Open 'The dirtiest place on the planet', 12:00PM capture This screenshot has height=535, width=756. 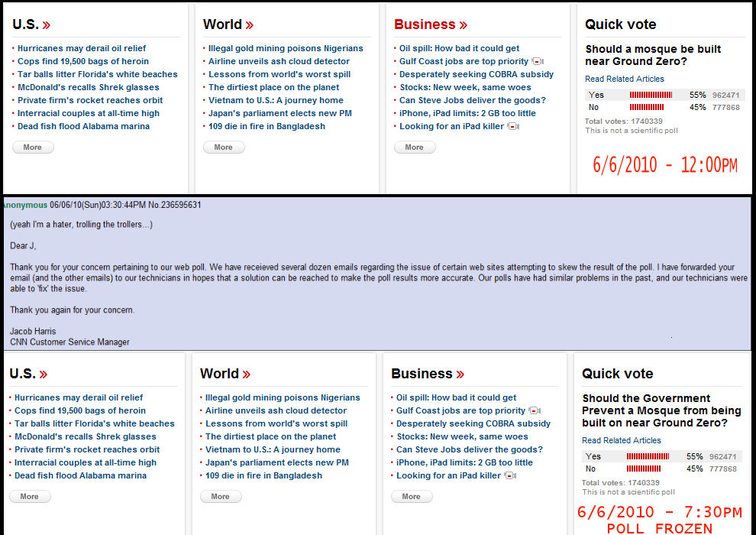pos(273,87)
